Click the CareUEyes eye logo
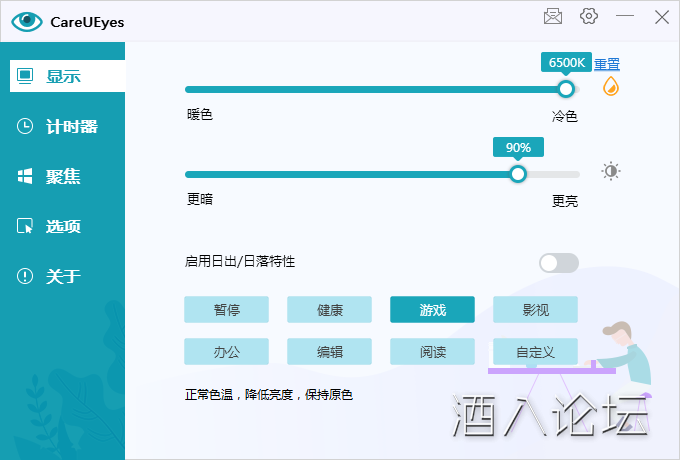The width and height of the screenshot is (680, 460). [x=27, y=18]
